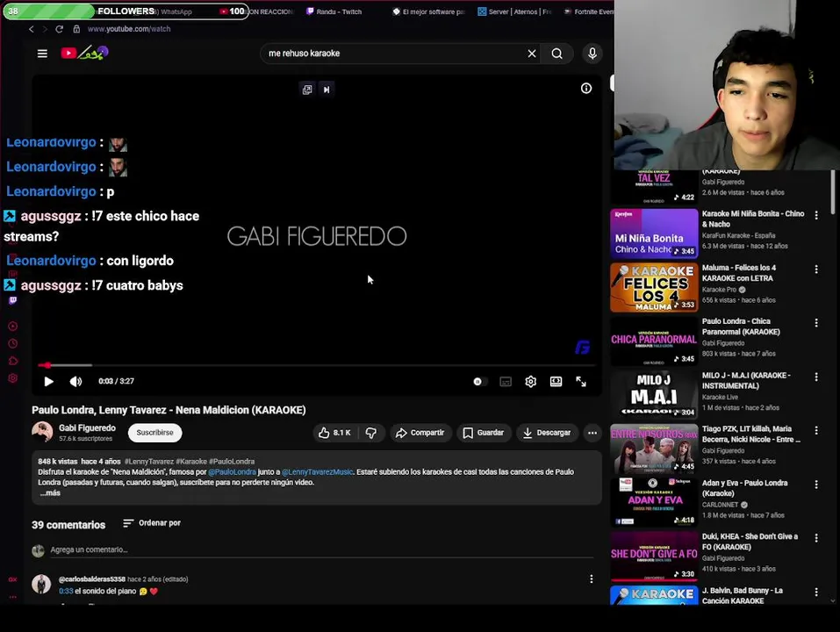Click the Agrega un comentario field
This screenshot has height=632, width=840.
321,550
